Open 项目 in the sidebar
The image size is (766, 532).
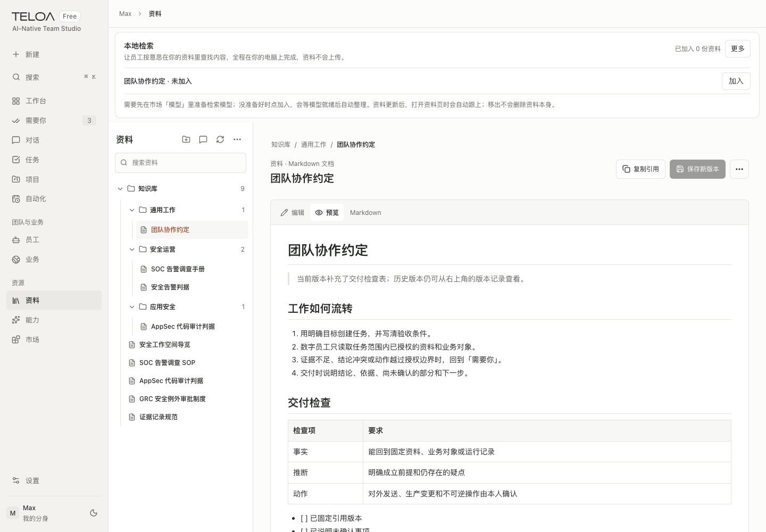(54, 179)
